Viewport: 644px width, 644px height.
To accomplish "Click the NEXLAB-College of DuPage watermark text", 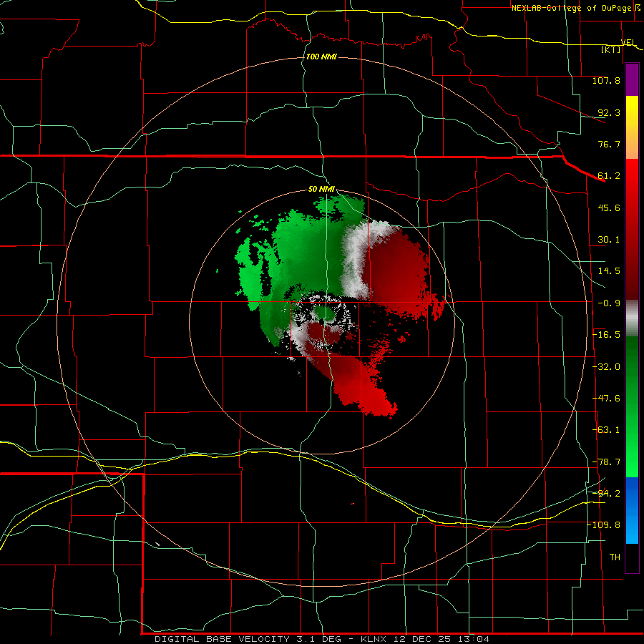I will coord(571,8).
